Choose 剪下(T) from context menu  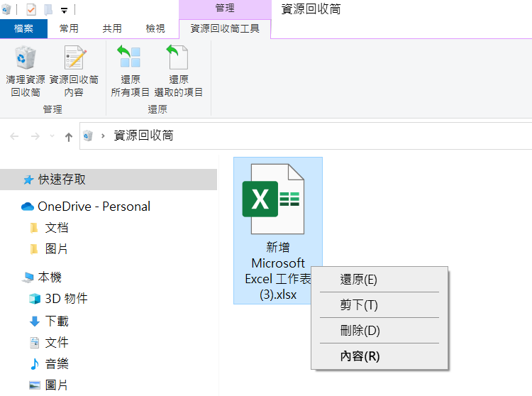(379, 304)
